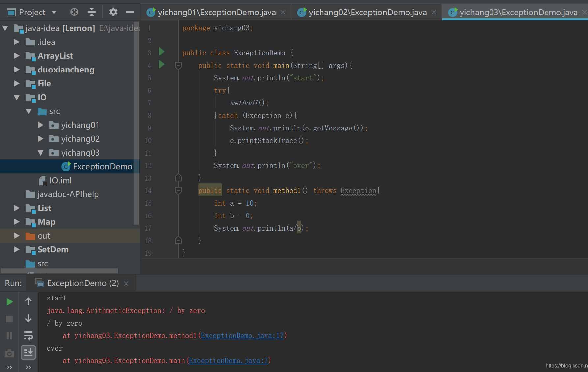Viewport: 588px width, 372px height.
Task: Click fold end marker at line 18
Action: [178, 240]
